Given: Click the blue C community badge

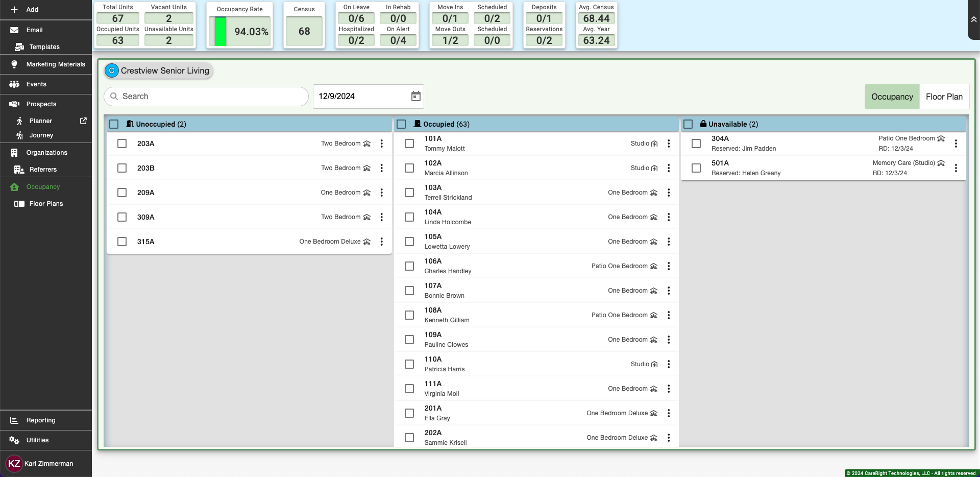Looking at the screenshot, I should click(x=112, y=71).
